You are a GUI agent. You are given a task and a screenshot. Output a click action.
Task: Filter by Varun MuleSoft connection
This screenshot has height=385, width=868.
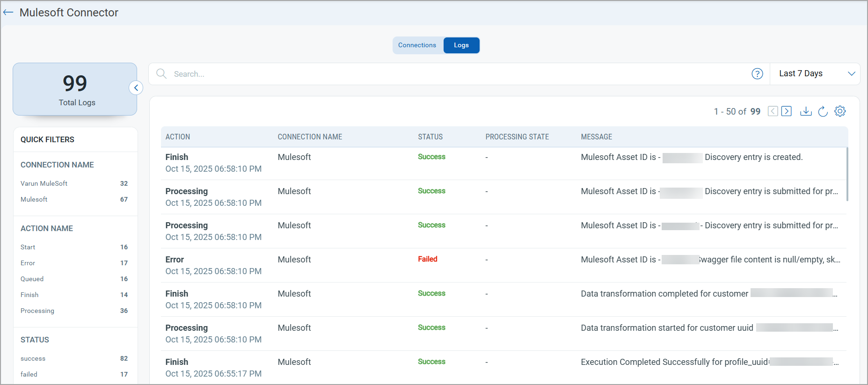[74, 183]
